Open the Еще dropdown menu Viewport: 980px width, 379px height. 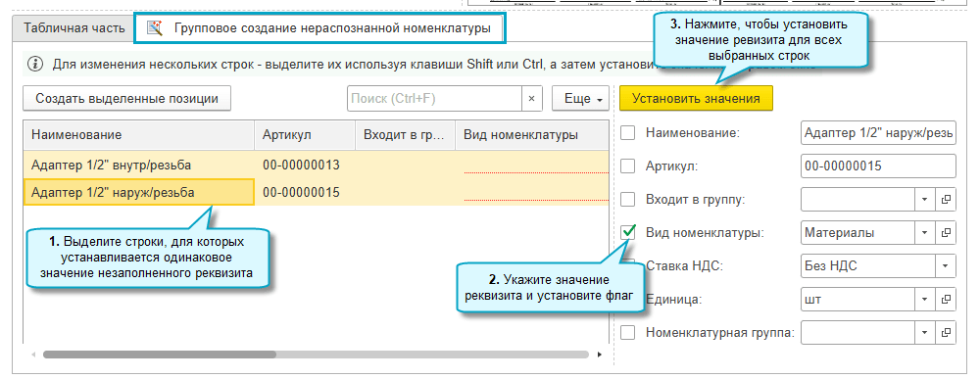pos(580,99)
